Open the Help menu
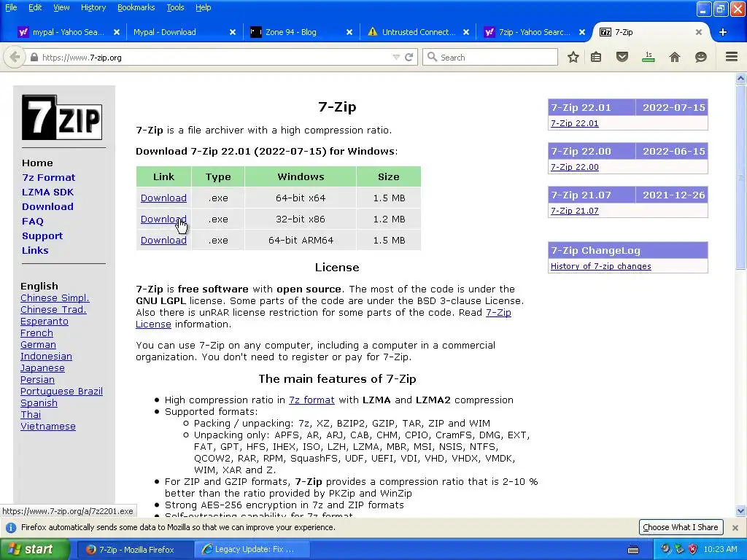This screenshot has width=747, height=560. 203,7
